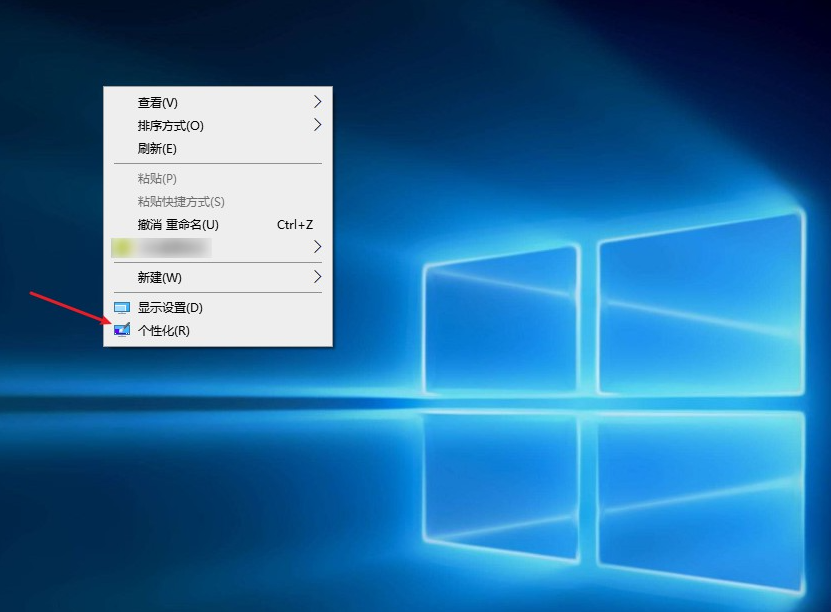Viewport: 831px width, 612px height.
Task: Expand the arrow next to 排序方式(O)
Action: coord(317,125)
